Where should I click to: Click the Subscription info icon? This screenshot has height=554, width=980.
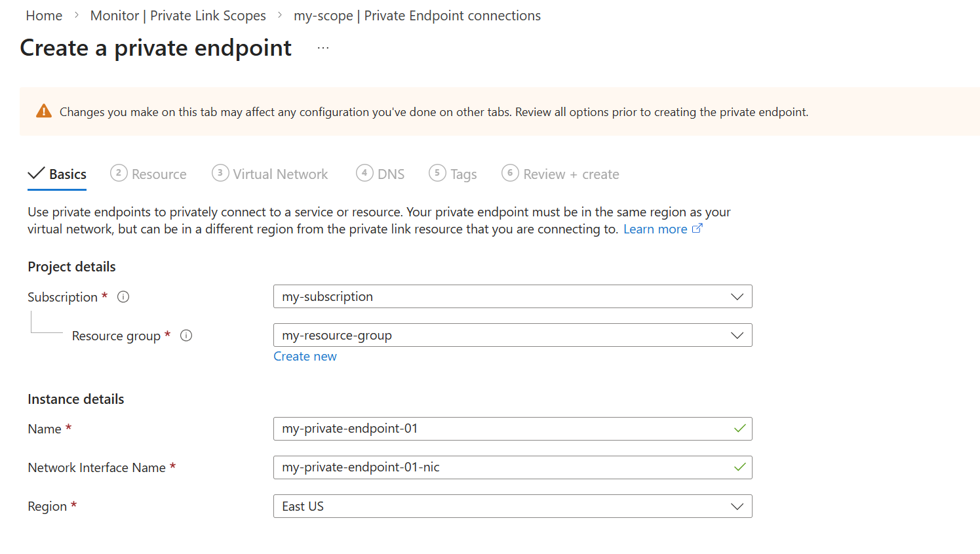coord(123,297)
